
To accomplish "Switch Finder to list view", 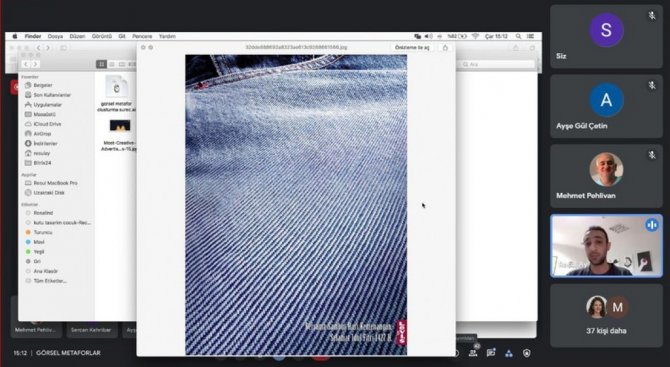I will pyautogui.click(x=112, y=64).
